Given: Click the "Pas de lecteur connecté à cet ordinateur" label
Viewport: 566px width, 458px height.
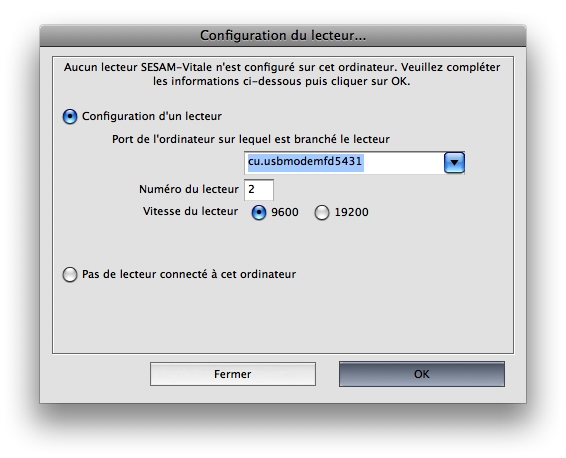Looking at the screenshot, I should pyautogui.click(x=189, y=274).
